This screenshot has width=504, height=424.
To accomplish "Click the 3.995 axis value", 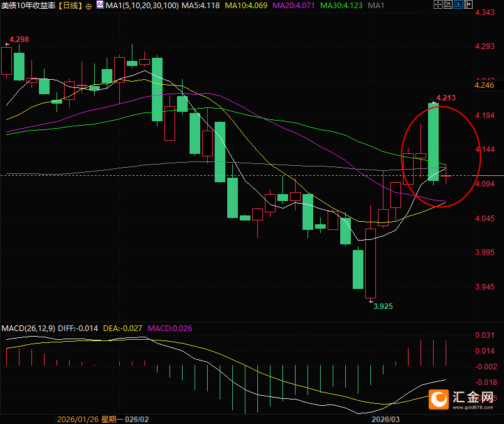I will click(485, 253).
